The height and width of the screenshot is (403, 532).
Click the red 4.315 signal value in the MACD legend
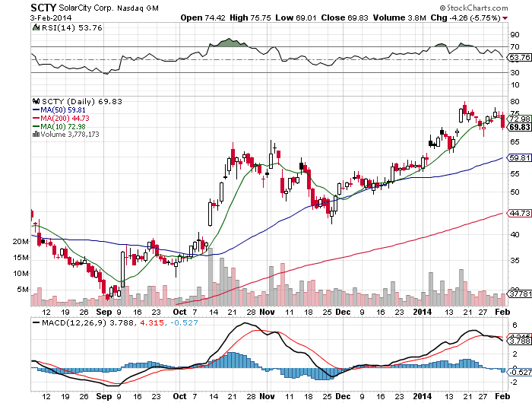coord(152,322)
